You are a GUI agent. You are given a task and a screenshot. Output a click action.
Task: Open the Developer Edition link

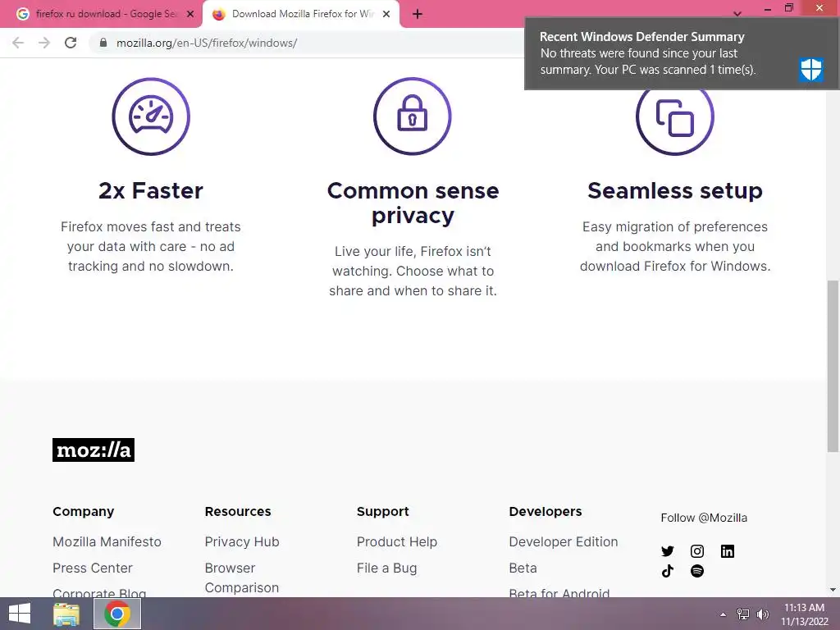coord(564,541)
